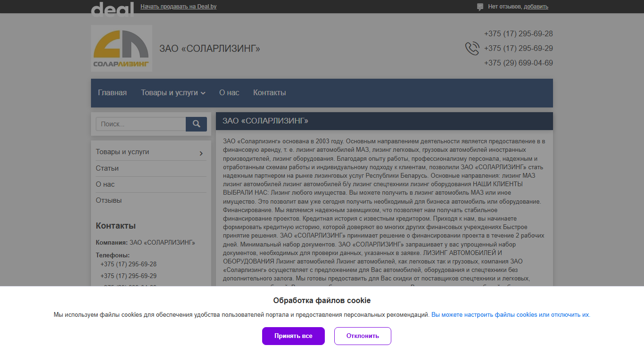Click ЗАО «СОЛАРЛИЗИНГ» content panel heading
Viewport: 644px width, 362px height.
click(265, 121)
